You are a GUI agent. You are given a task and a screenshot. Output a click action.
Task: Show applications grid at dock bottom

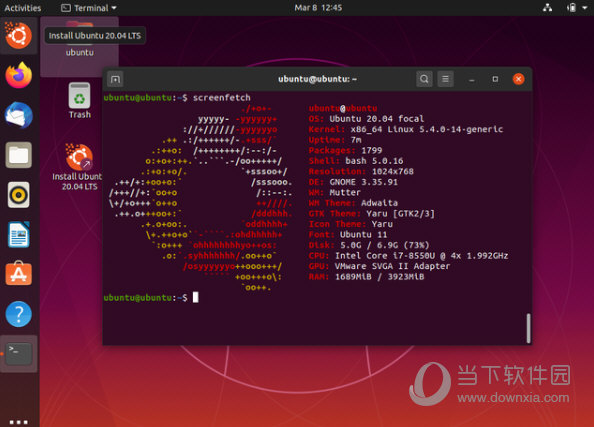pos(19,421)
